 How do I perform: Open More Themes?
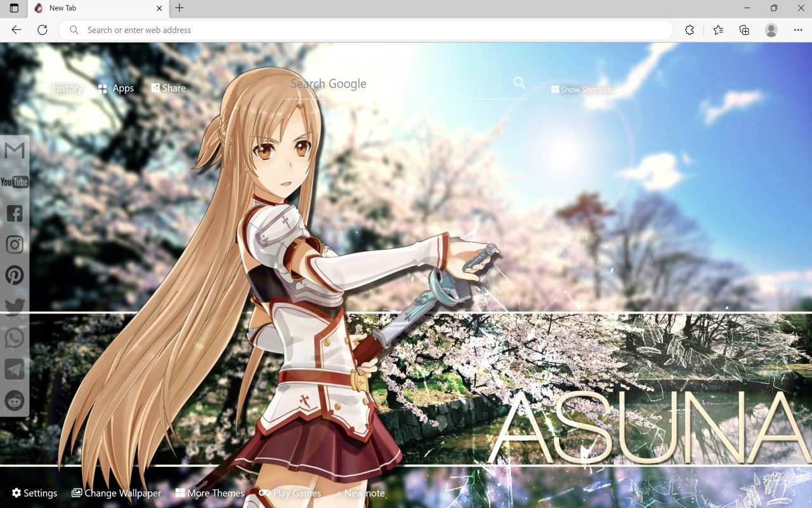click(210, 493)
